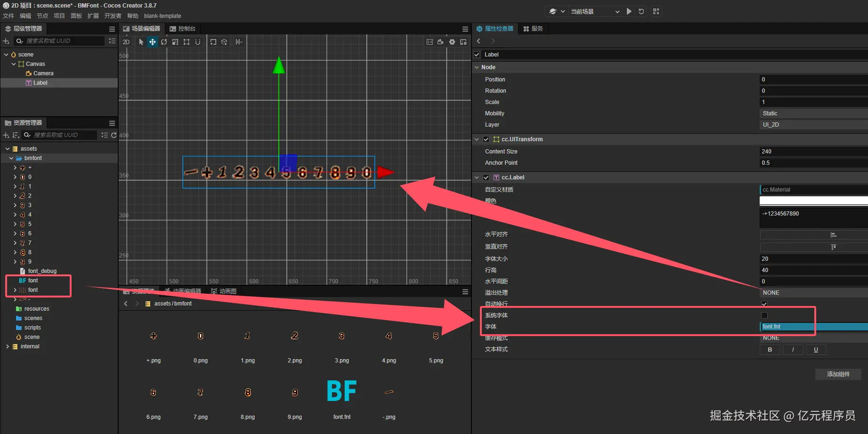The image size is (868, 434).
Task: Select the rotate gizmo tool
Action: pos(164,42)
